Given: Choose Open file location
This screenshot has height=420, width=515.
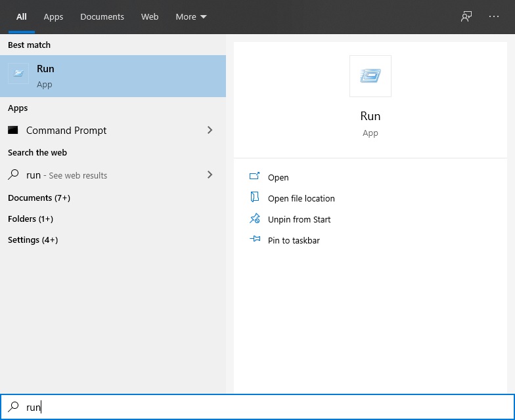Looking at the screenshot, I should point(301,198).
